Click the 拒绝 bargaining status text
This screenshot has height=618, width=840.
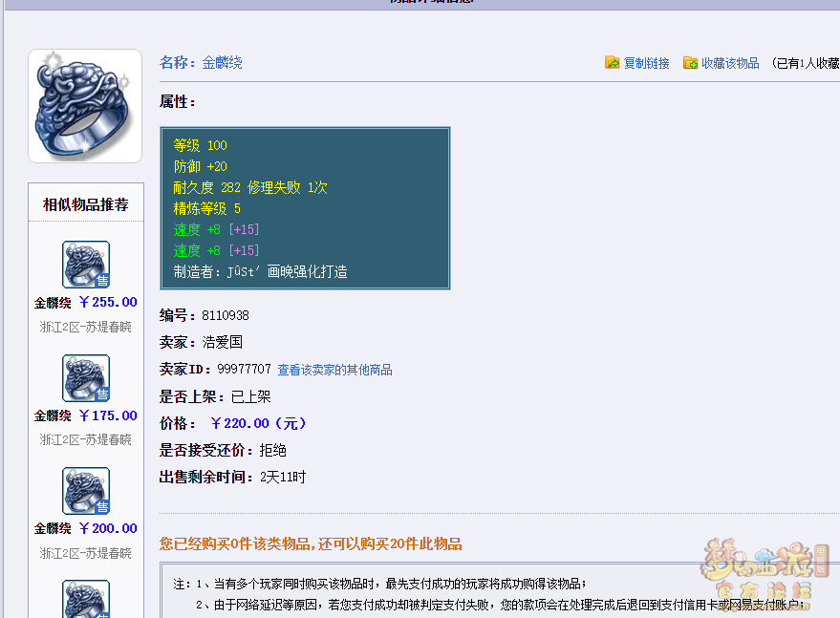tap(272, 451)
